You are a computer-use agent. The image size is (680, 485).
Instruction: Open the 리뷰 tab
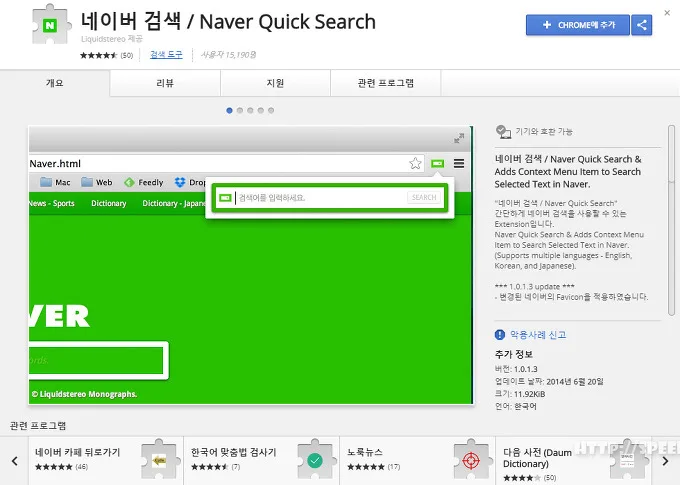tap(165, 83)
